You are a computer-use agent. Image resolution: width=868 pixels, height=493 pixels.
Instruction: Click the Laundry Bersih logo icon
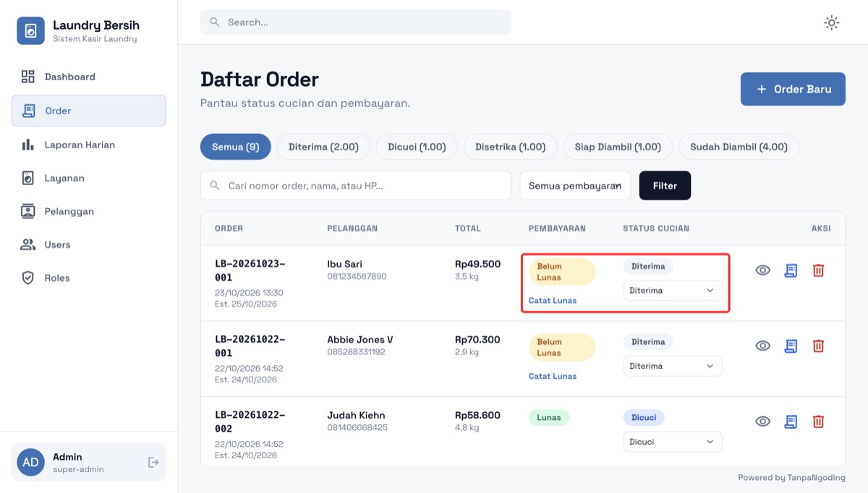pos(30,31)
